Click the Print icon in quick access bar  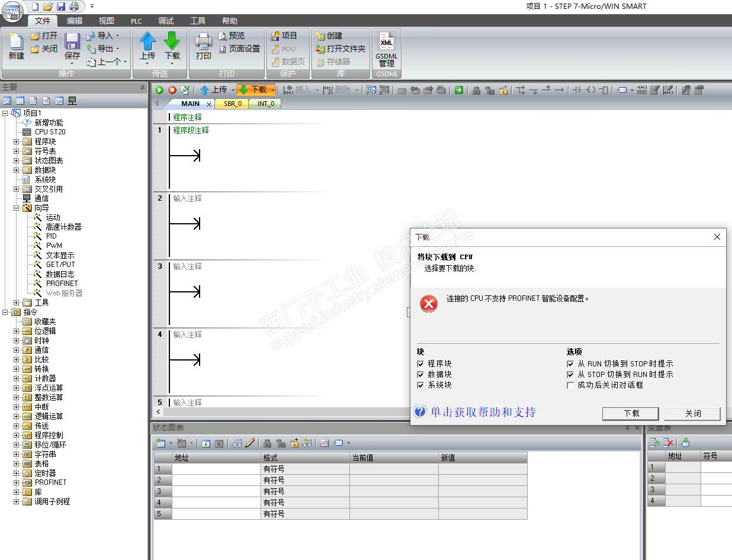(74, 6)
